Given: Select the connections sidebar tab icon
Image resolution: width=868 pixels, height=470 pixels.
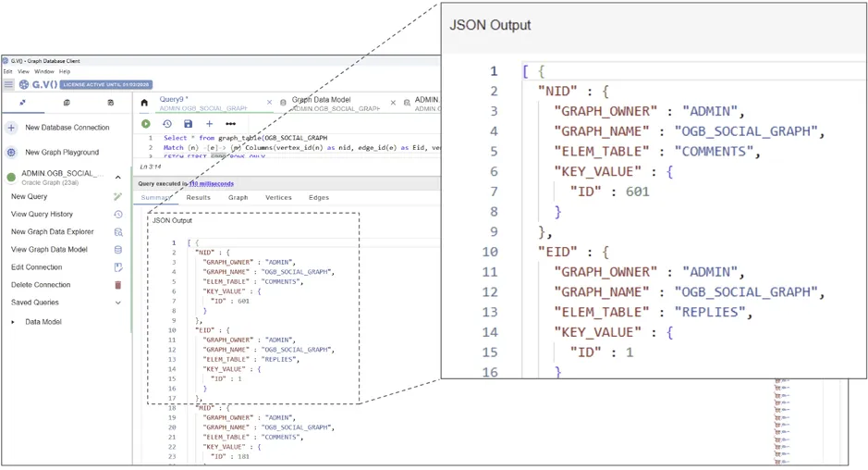Looking at the screenshot, I should (22, 103).
